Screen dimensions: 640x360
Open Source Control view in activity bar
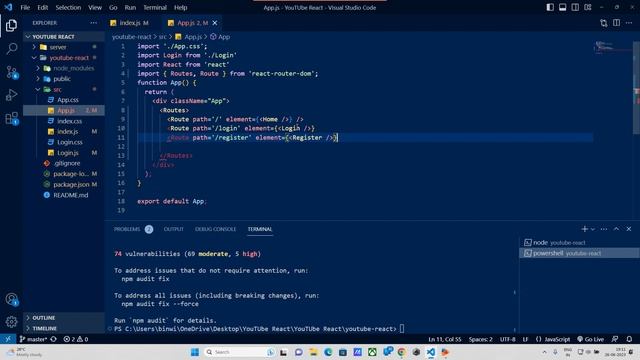[11, 72]
